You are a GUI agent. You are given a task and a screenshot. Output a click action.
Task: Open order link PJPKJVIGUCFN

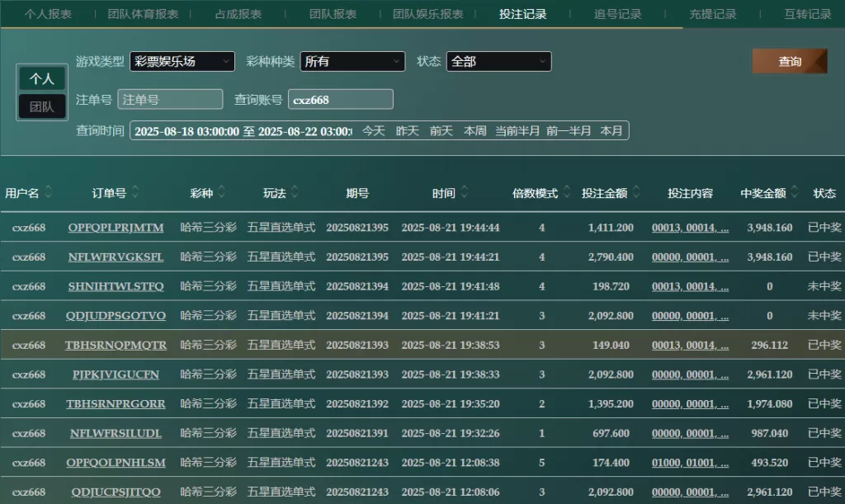(116, 374)
